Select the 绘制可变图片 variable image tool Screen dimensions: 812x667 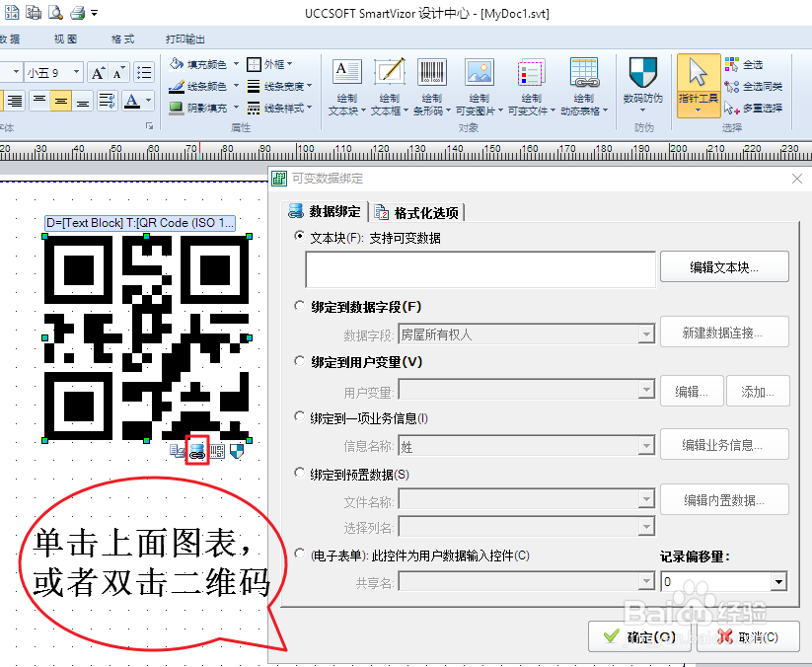point(480,87)
